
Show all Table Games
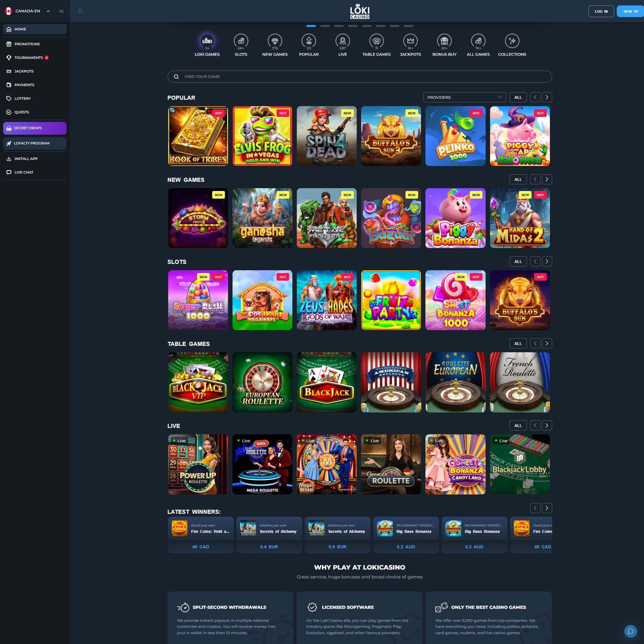pos(518,343)
